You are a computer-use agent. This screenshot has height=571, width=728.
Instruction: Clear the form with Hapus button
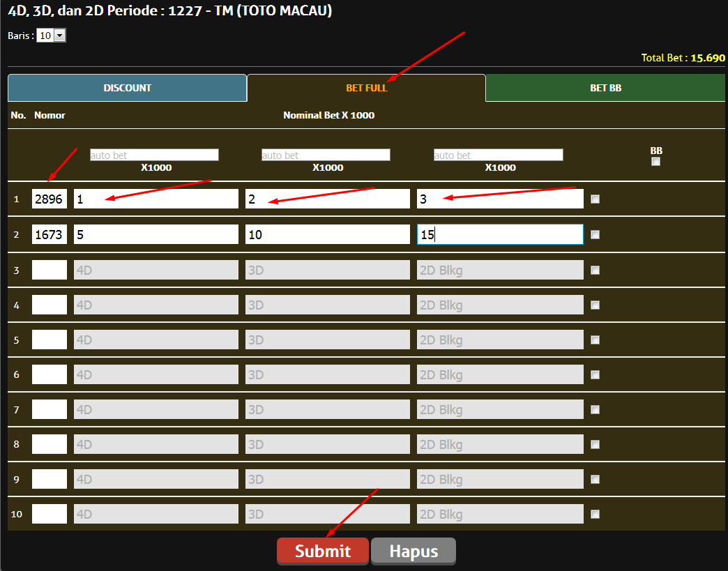414,551
